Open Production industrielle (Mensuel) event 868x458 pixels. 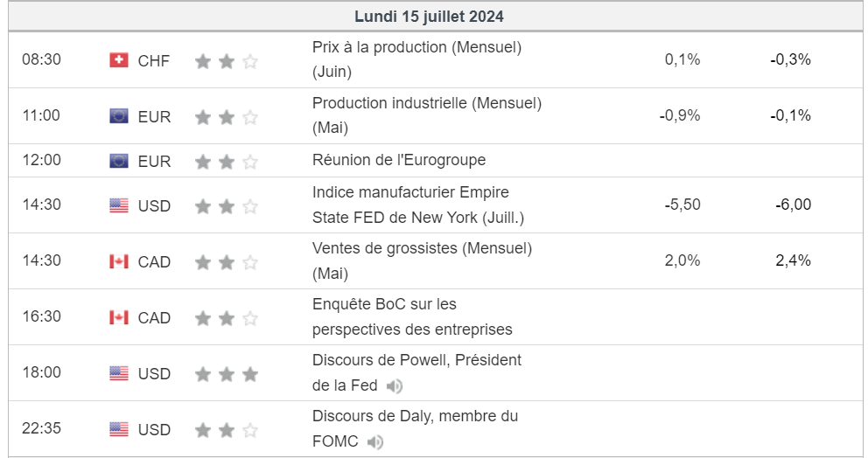click(x=427, y=115)
